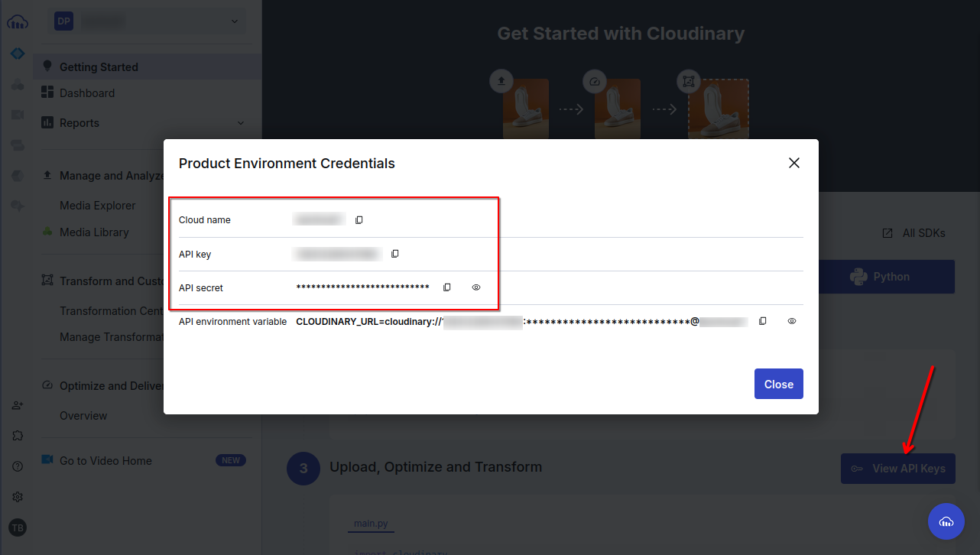Image resolution: width=980 pixels, height=555 pixels.
Task: Copy the Cloud name value
Action: point(359,220)
